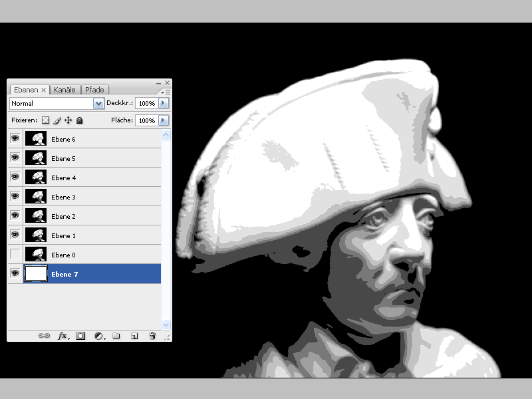Show hidden layer Ebene 0

(x=15, y=254)
